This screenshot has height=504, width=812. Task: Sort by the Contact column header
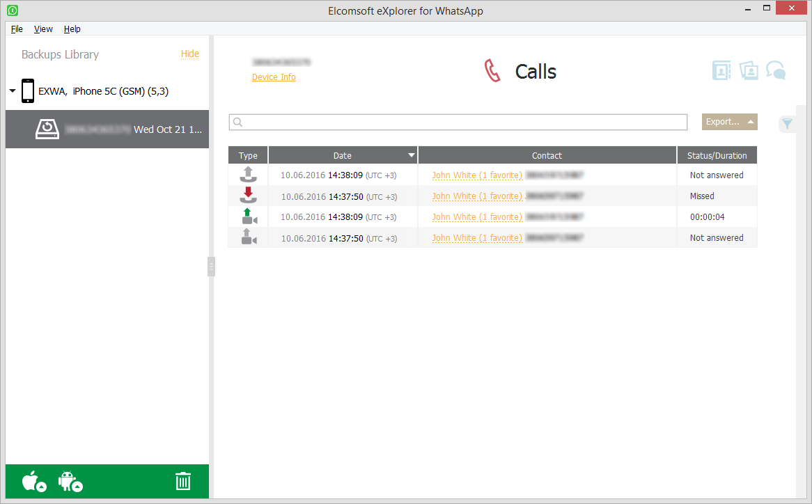pos(547,155)
